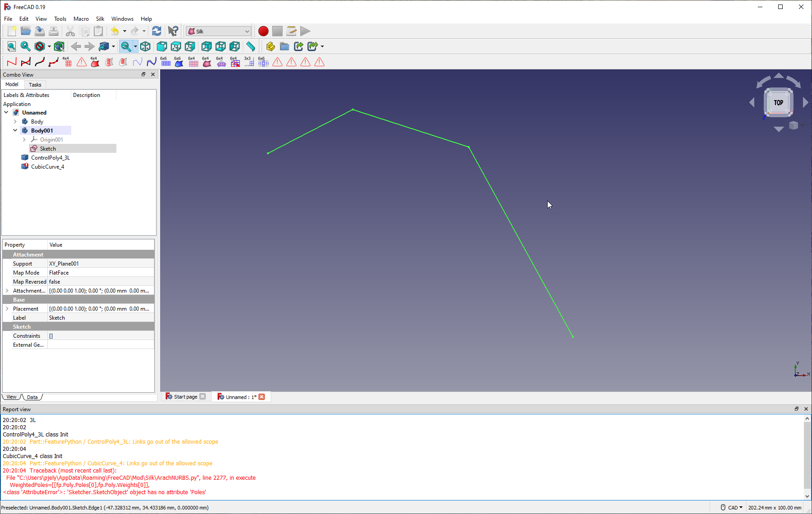The height and width of the screenshot is (514, 812).
Task: Set left view
Action: [234, 46]
